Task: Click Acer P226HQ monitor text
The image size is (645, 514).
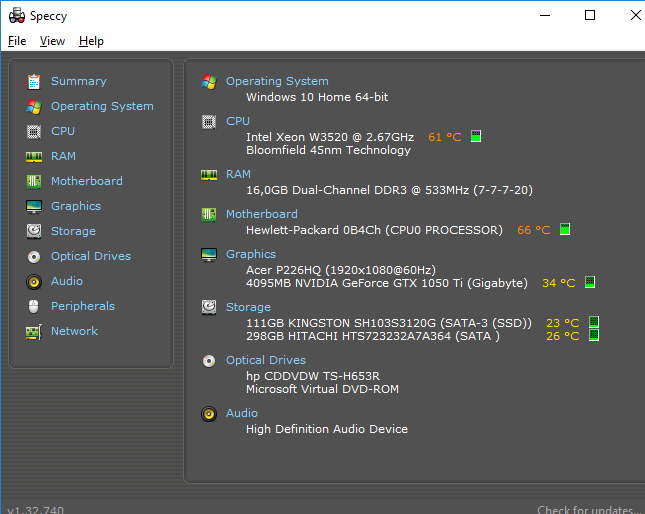Action: pyautogui.click(x=341, y=270)
